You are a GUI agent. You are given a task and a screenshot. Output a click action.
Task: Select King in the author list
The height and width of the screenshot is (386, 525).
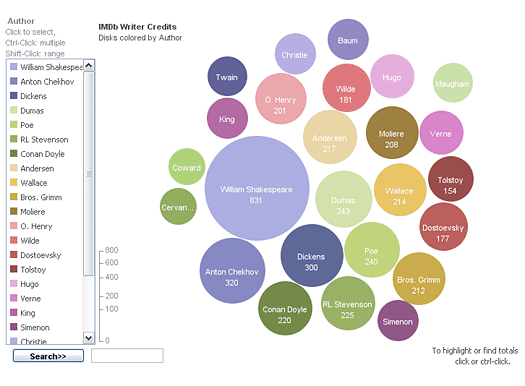tap(22, 313)
